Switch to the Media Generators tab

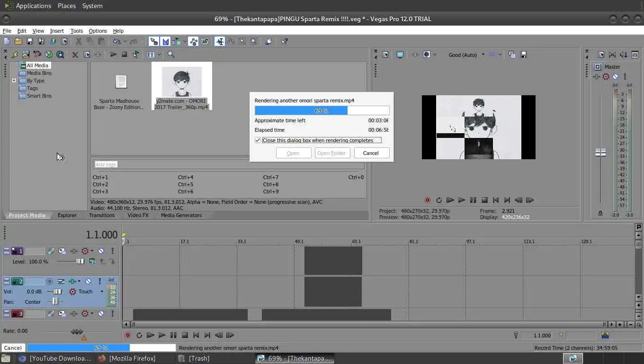(x=181, y=215)
